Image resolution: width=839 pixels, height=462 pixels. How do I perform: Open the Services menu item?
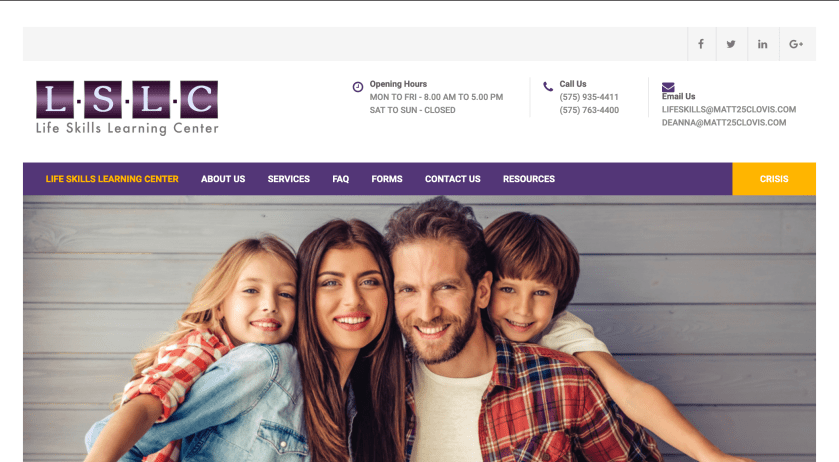tap(289, 179)
